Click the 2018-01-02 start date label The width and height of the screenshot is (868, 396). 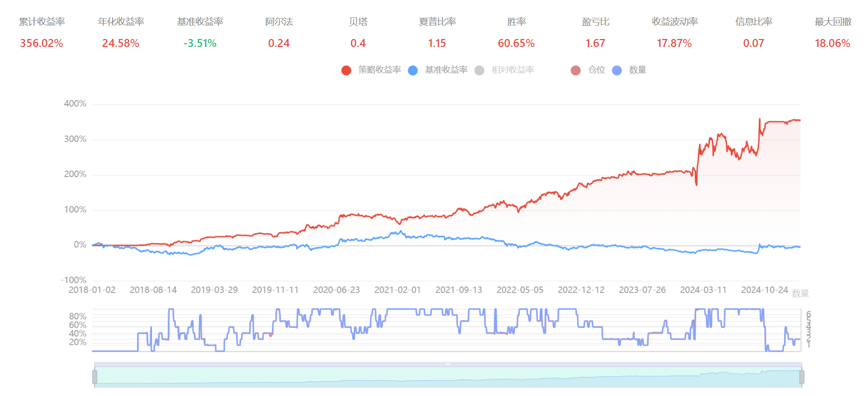pos(92,290)
